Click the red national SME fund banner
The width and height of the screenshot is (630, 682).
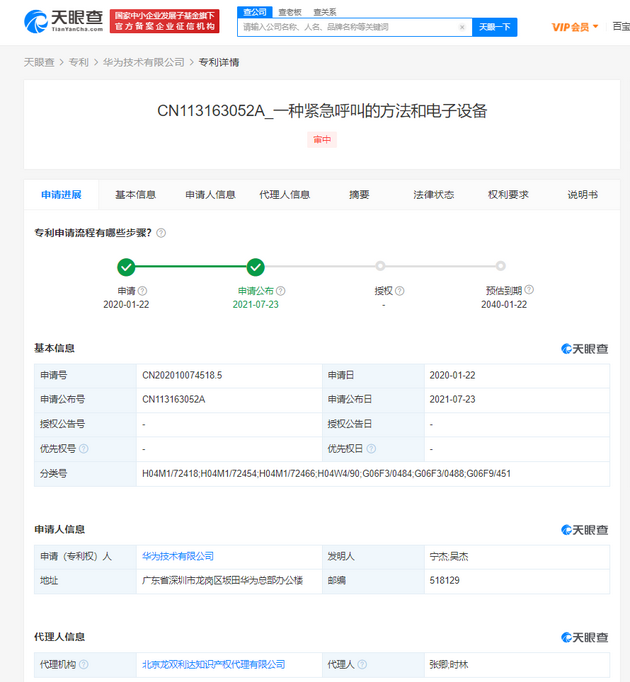[164, 21]
